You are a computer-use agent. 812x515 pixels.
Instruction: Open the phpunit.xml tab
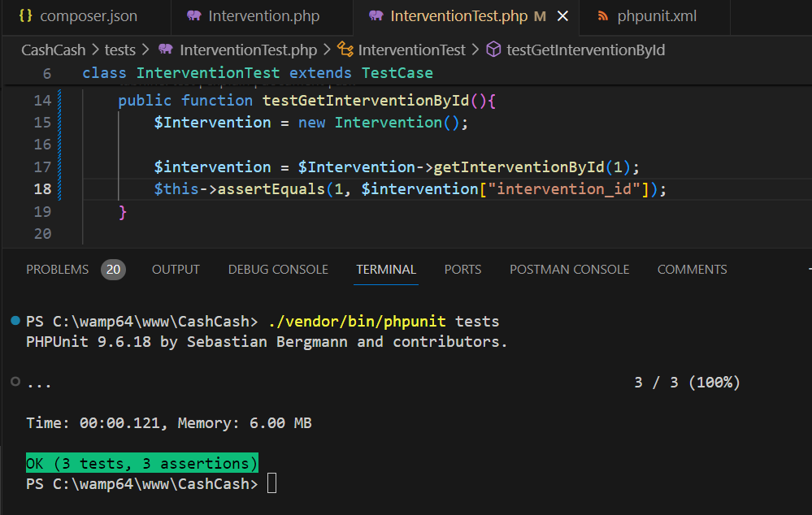point(656,16)
